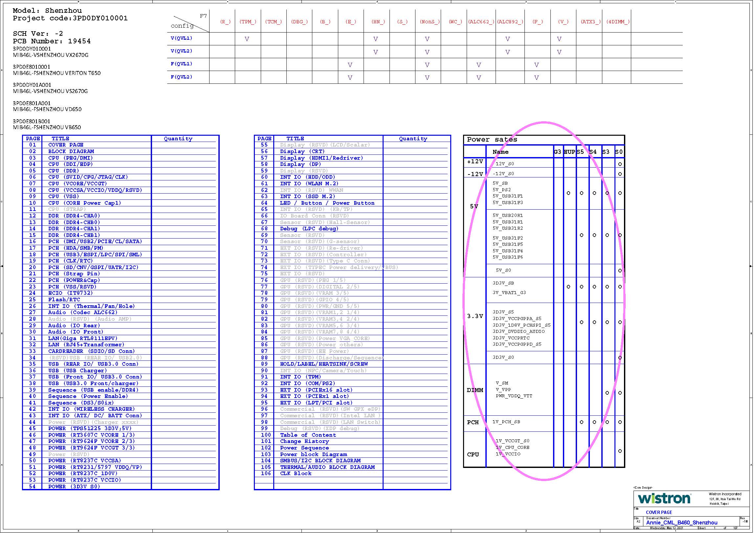The image size is (756, 533).
Task: Select the '12V_S0' power rail name
Action: (x=506, y=164)
